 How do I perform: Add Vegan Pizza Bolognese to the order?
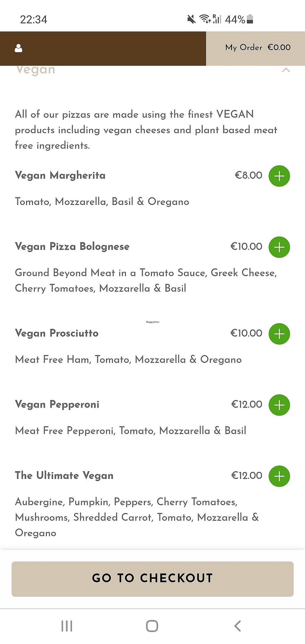(279, 247)
